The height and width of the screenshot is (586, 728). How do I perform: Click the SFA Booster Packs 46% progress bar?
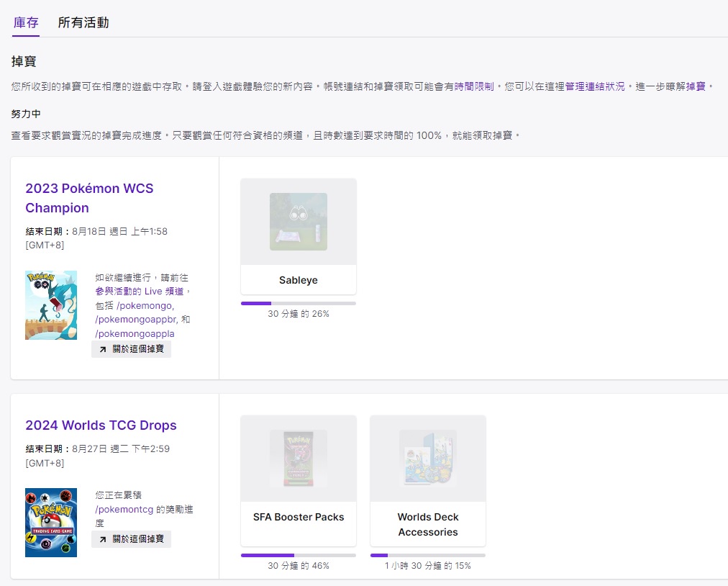(299, 555)
